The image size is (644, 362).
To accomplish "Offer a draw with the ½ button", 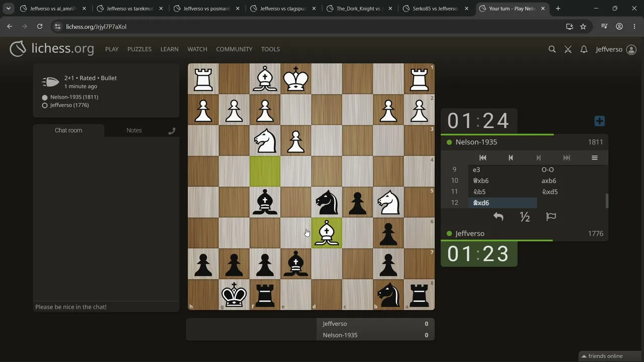I will point(525,217).
